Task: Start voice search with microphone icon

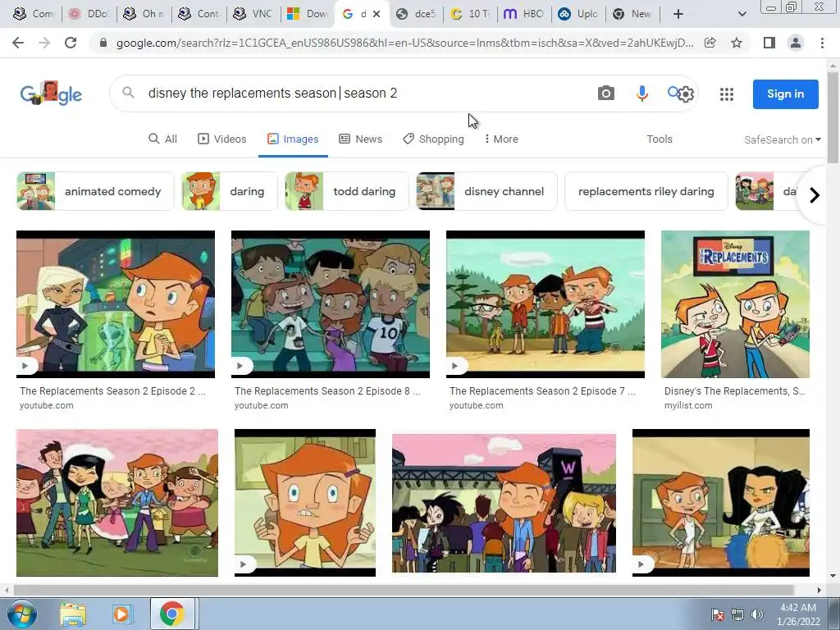Action: pos(641,94)
